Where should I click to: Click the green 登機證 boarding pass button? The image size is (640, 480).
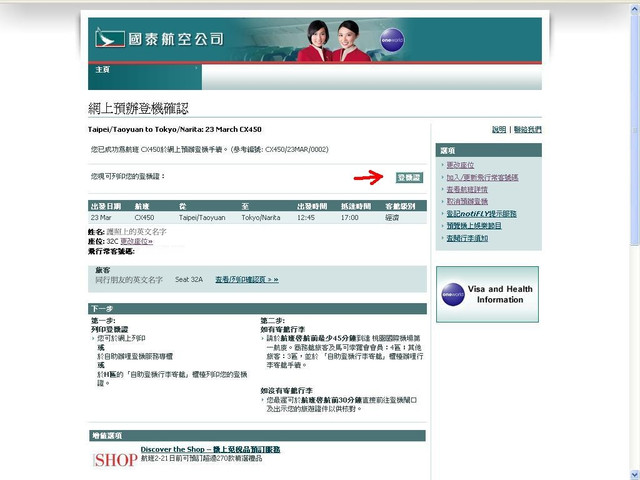click(x=409, y=177)
